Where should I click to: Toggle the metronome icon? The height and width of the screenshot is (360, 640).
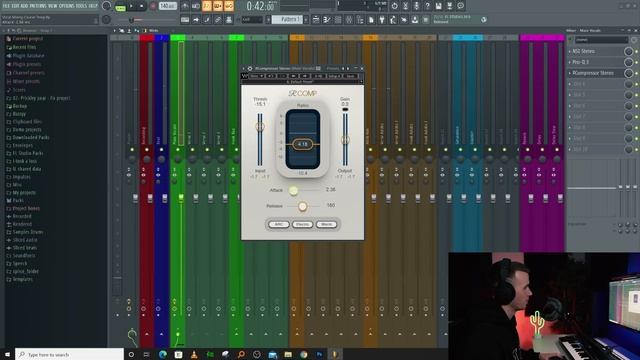point(185,6)
